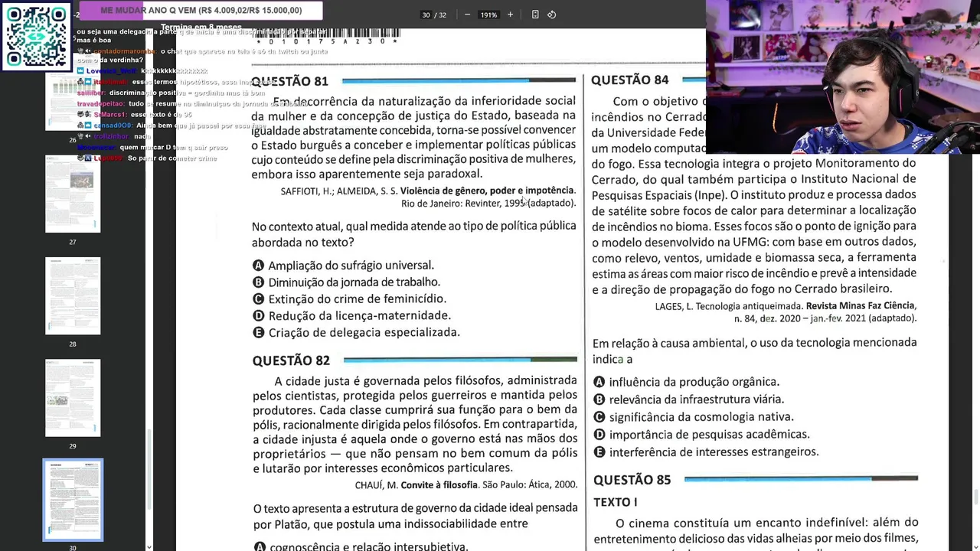Screen dimensions: 980x551
Task: Toggle fit-to-page view icon
Action: coord(535,15)
